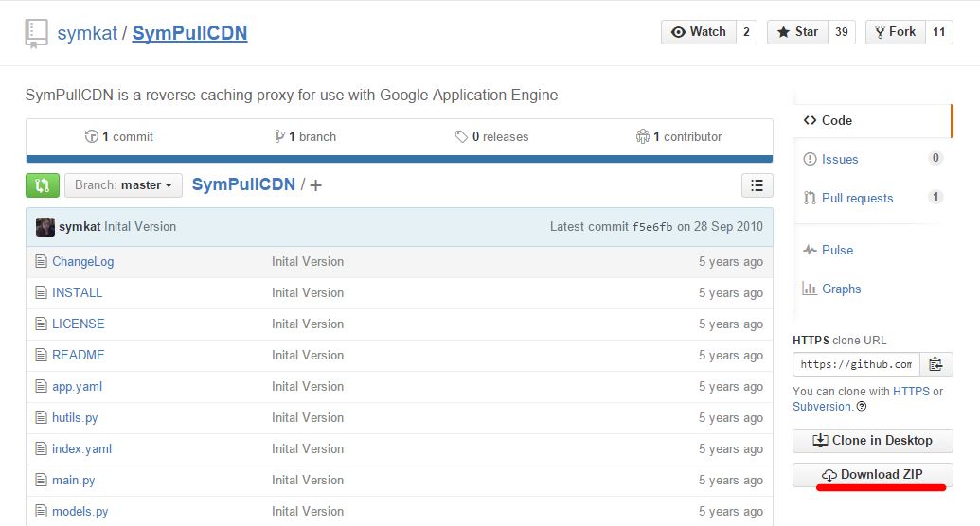The height and width of the screenshot is (526, 980).
Task: Open the Inital Version commit message in the commit bar
Action: (140, 227)
